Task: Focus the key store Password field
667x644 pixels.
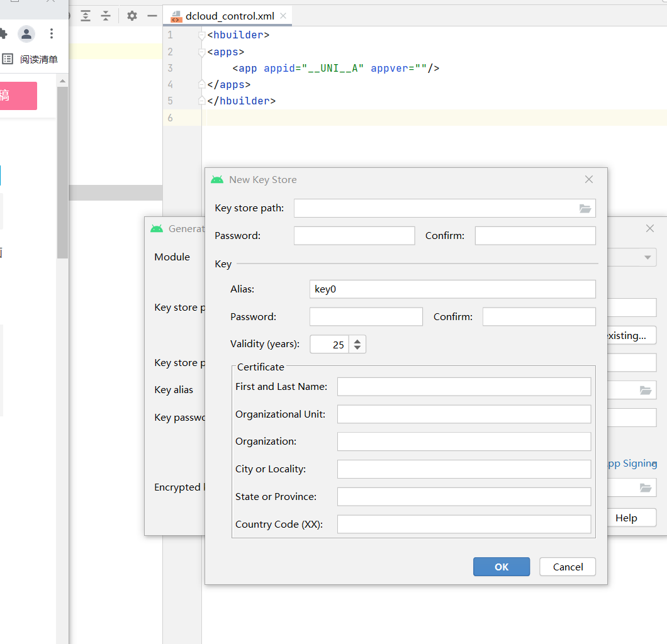Action: [354, 235]
